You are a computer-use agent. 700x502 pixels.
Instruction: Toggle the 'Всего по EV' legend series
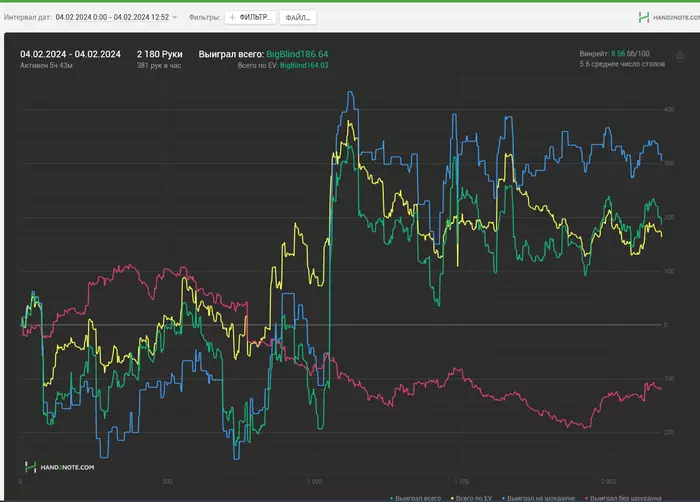click(x=471, y=498)
